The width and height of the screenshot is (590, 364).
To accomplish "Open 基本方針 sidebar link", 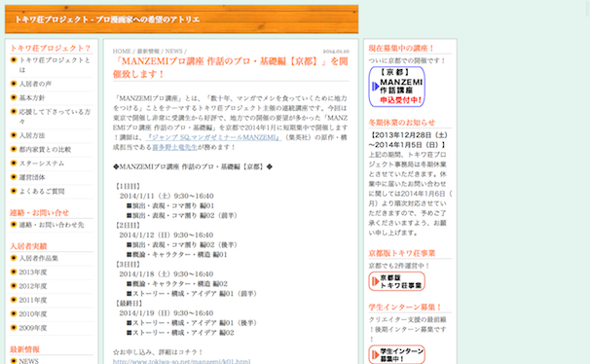I will point(31,97).
